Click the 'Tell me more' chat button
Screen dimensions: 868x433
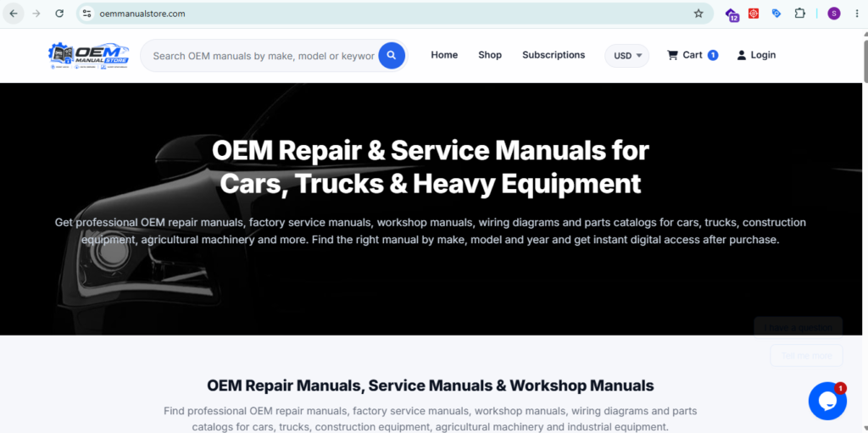point(807,356)
